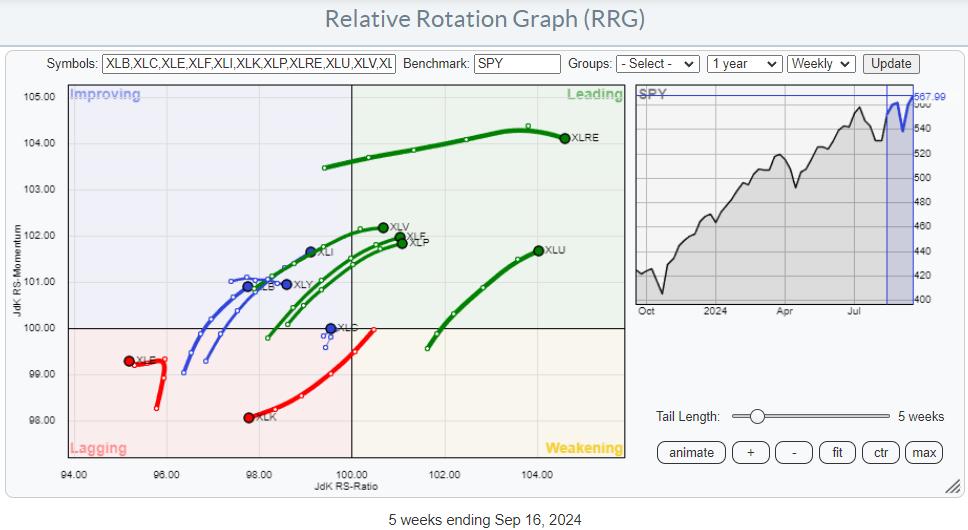
Task: Open the Weekly interval dropdown
Action: coord(820,63)
